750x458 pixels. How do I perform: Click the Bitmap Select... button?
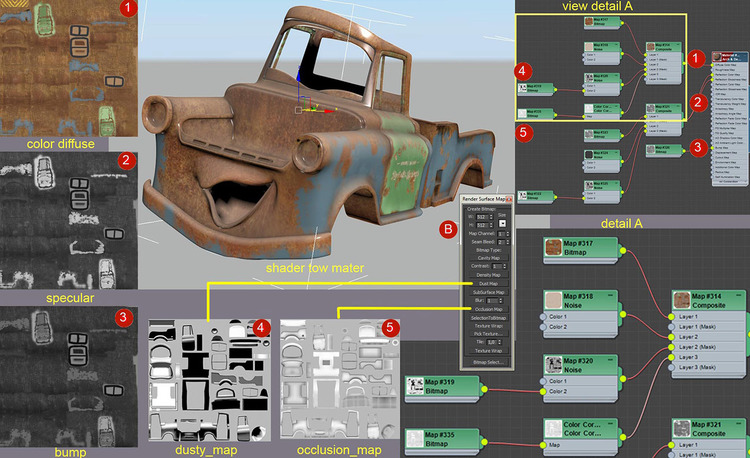coord(488,362)
